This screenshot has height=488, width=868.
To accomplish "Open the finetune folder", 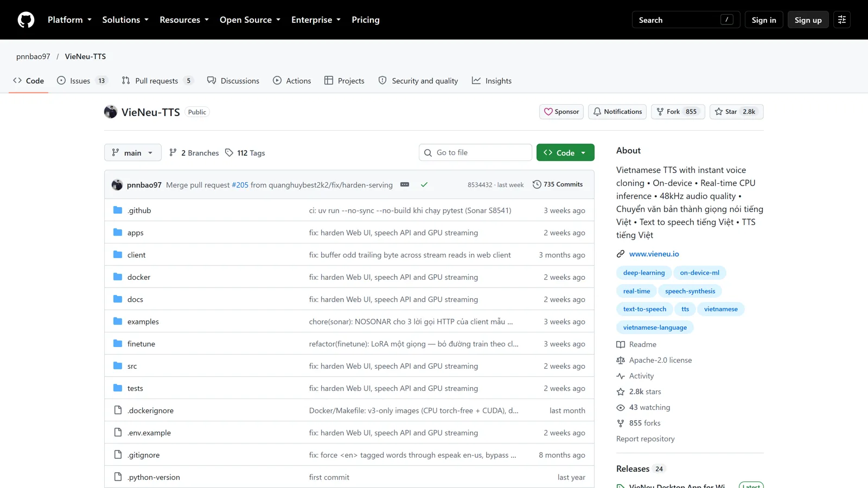I will [141, 344].
